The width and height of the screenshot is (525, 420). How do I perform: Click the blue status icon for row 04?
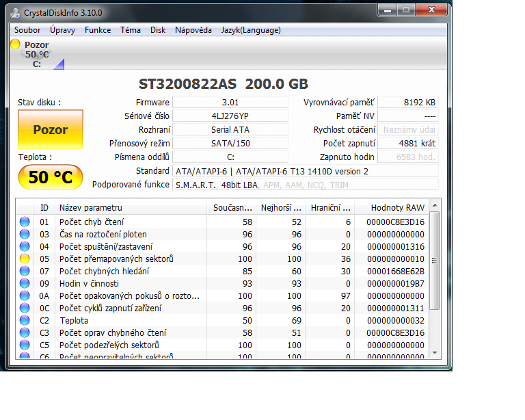tap(25, 246)
